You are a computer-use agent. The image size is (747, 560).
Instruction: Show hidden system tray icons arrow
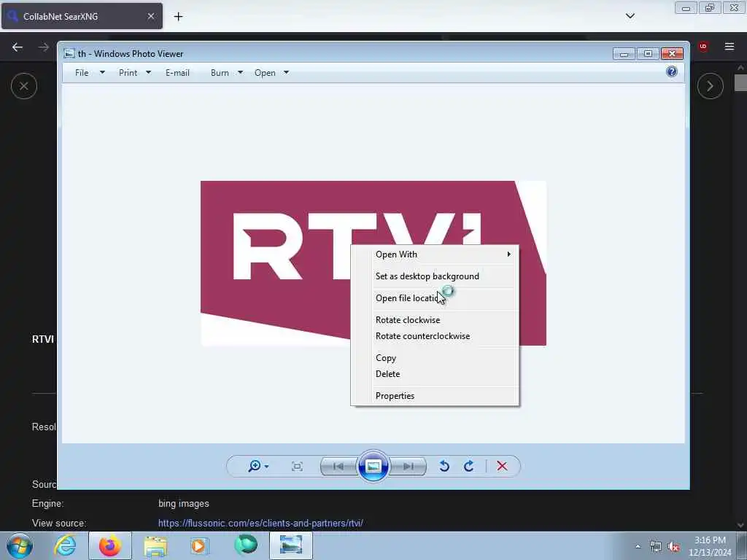(x=638, y=546)
